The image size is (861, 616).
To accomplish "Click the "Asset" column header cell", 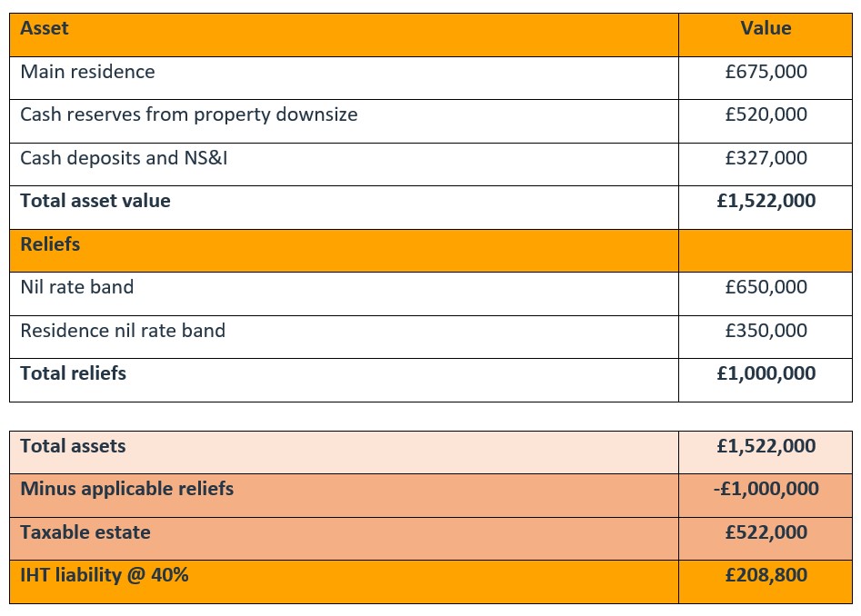I will tap(45, 28).
